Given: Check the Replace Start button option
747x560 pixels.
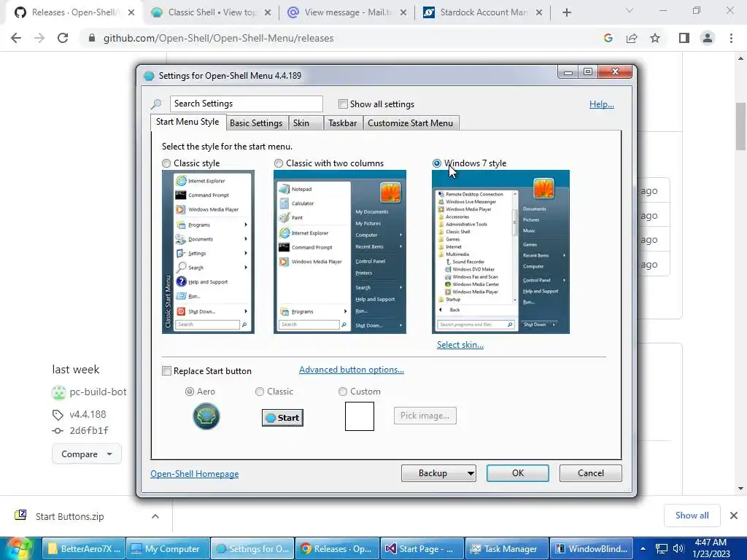Looking at the screenshot, I should point(166,371).
